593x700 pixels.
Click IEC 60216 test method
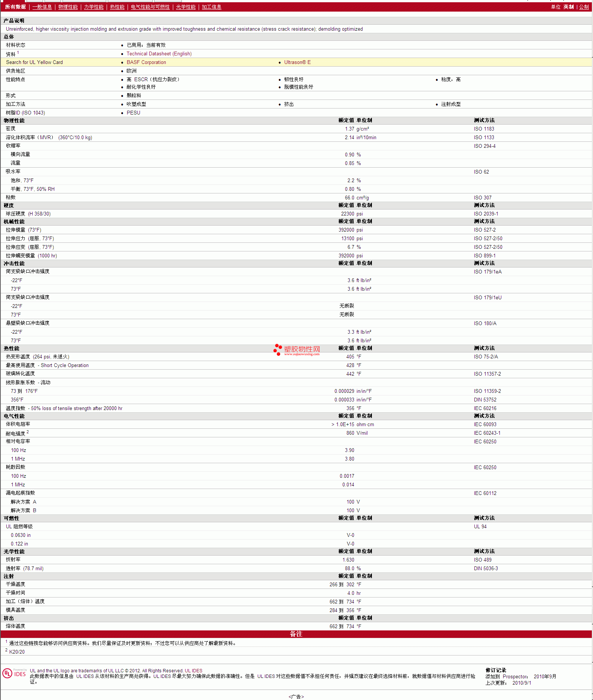click(x=485, y=408)
